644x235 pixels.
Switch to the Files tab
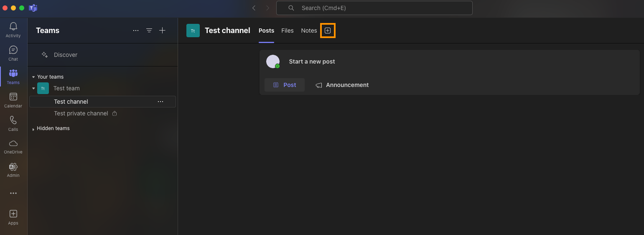pos(288,31)
